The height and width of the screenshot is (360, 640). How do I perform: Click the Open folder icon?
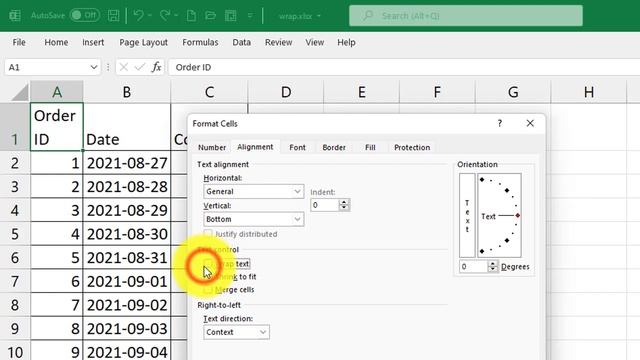pyautogui.click(x=210, y=16)
